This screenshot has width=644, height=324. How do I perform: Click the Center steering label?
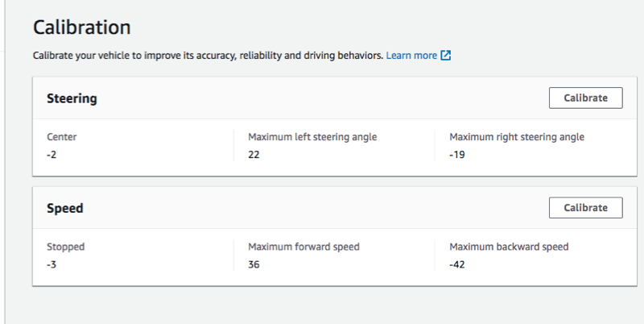pyautogui.click(x=62, y=137)
